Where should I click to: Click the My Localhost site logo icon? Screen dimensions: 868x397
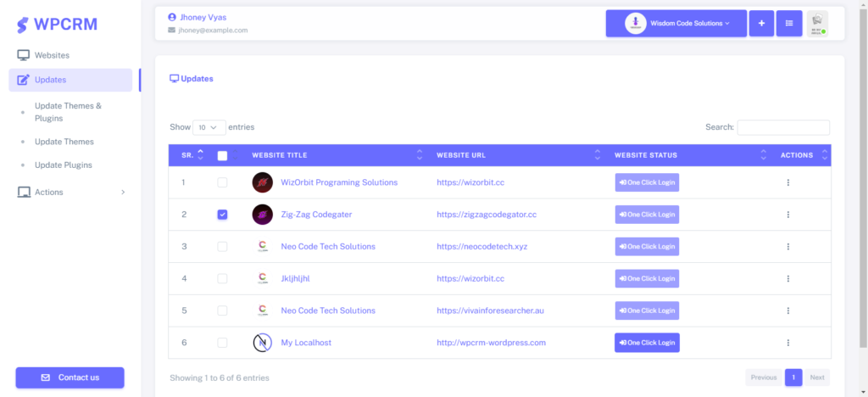(x=263, y=343)
